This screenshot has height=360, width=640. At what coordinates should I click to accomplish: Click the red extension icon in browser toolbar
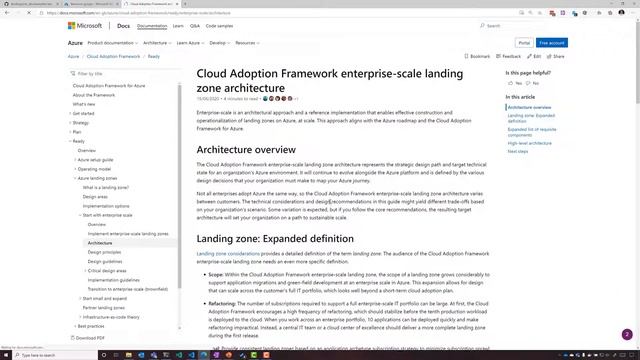click(x=552, y=13)
